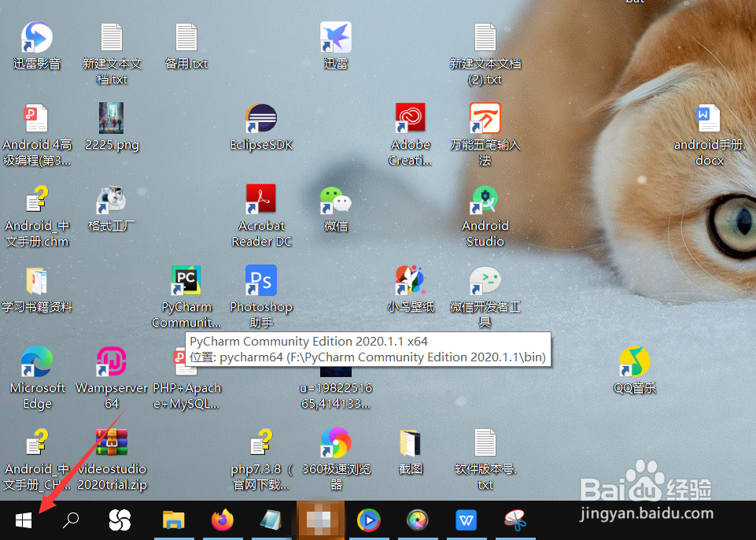This screenshot has height=540, width=756.
Task: Select the PyCharm Community shortcut icon
Action: pos(186,280)
